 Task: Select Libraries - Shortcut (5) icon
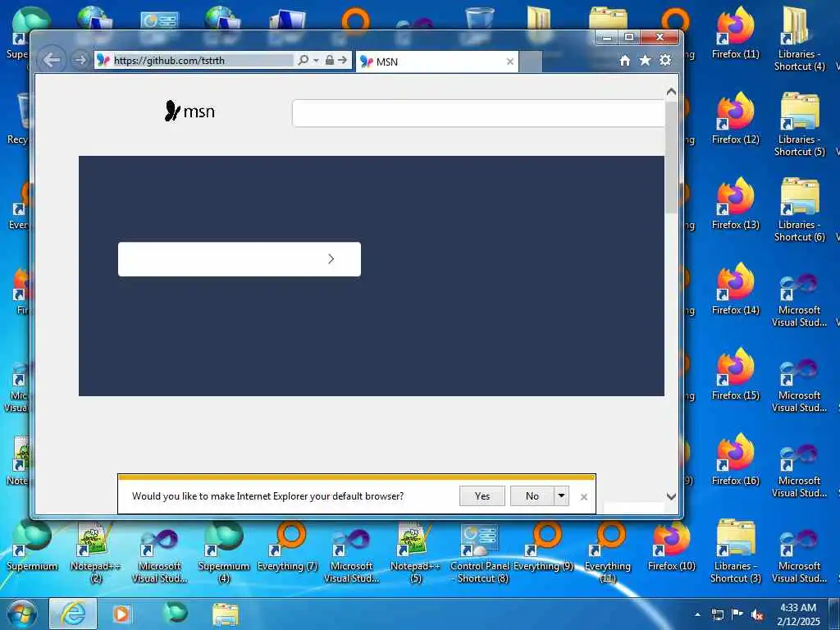click(x=799, y=124)
